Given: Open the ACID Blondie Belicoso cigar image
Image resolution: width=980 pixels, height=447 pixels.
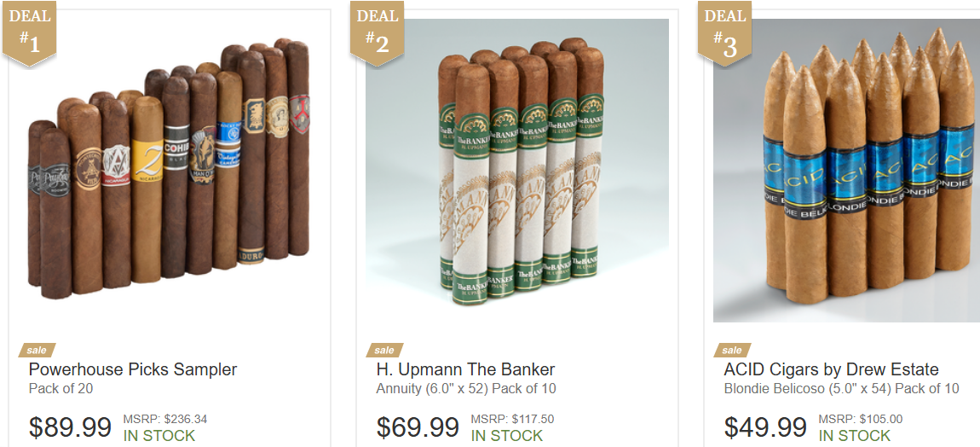Looking at the screenshot, I should [847, 171].
